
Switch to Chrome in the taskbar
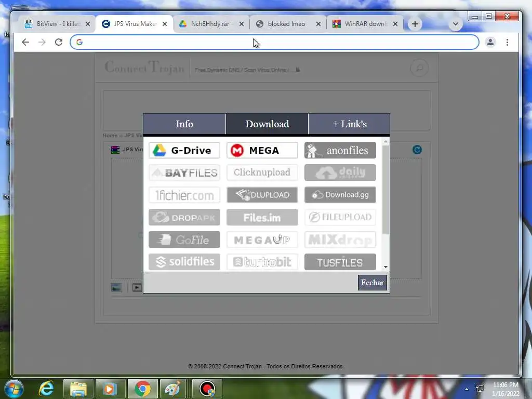[x=142, y=389]
